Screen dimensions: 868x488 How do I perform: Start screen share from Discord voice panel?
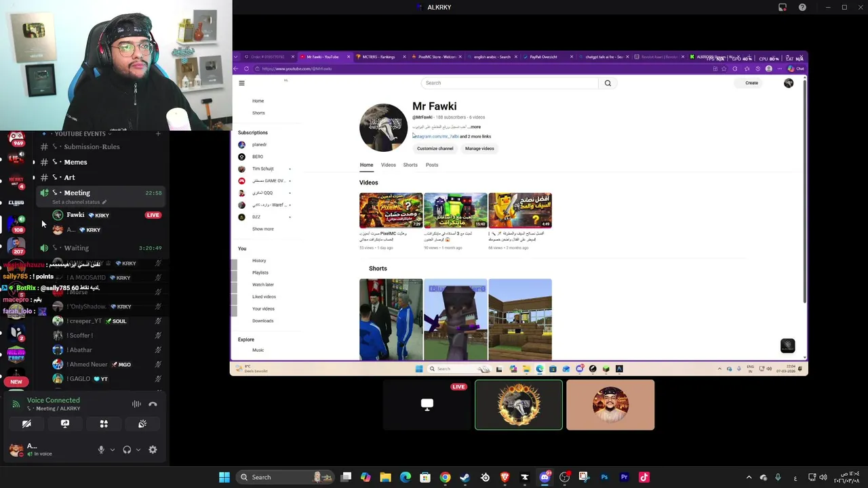65,424
